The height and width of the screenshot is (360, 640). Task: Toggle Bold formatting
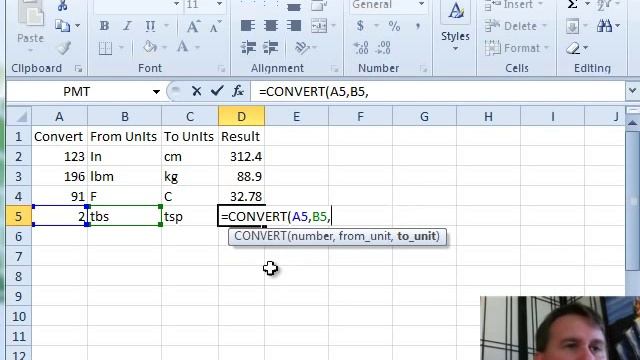coord(104,26)
